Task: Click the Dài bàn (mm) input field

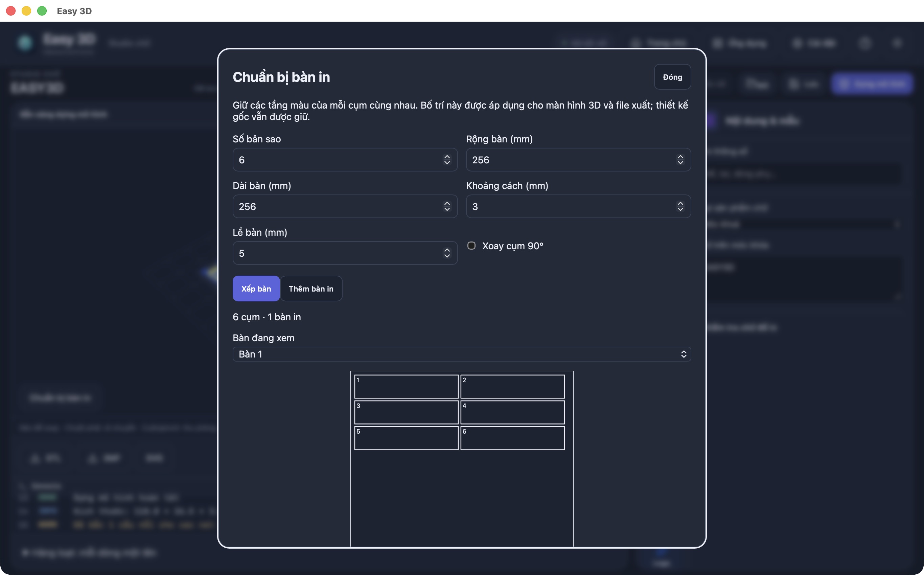Action: (x=345, y=206)
